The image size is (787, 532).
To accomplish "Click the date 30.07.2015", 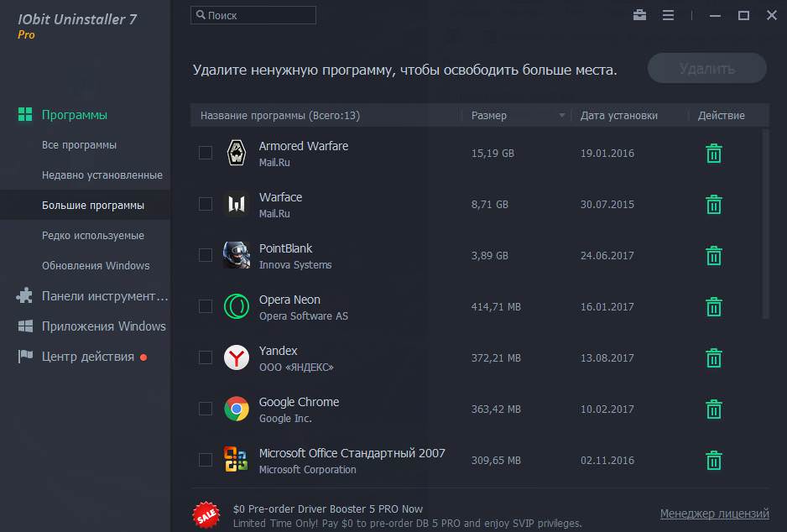I will (x=607, y=204).
